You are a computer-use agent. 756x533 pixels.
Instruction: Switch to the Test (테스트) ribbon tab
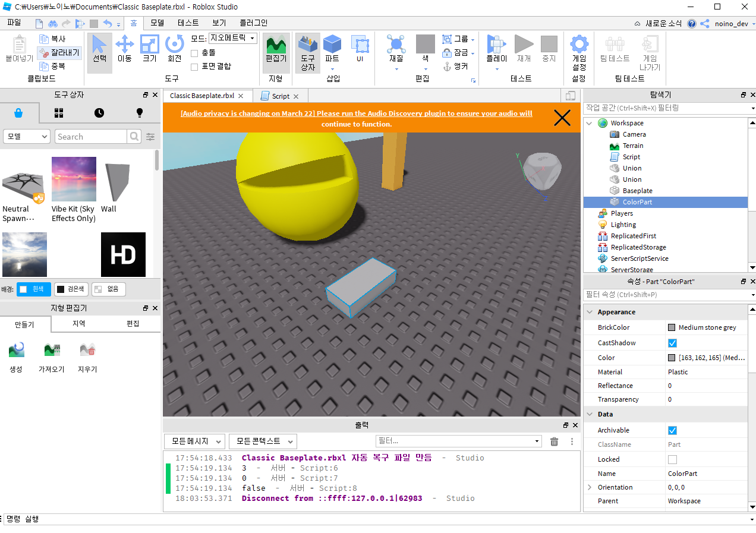188,23
